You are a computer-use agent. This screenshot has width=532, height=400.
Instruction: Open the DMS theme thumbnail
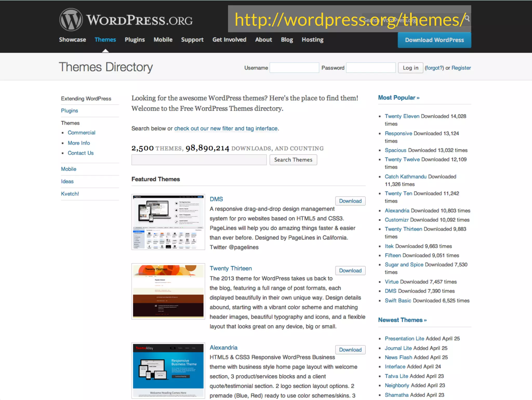(168, 222)
